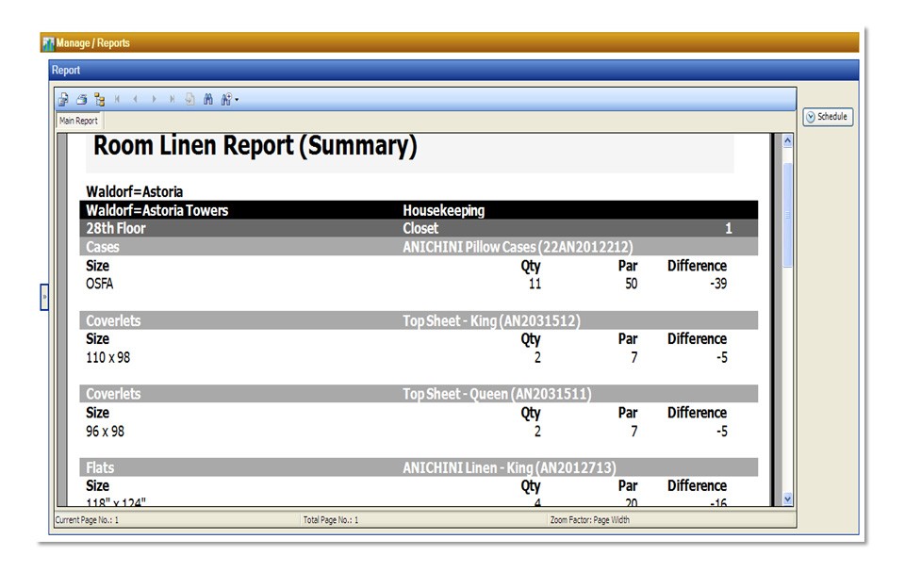
Task: Click the Difference value -39
Action: pos(718,284)
